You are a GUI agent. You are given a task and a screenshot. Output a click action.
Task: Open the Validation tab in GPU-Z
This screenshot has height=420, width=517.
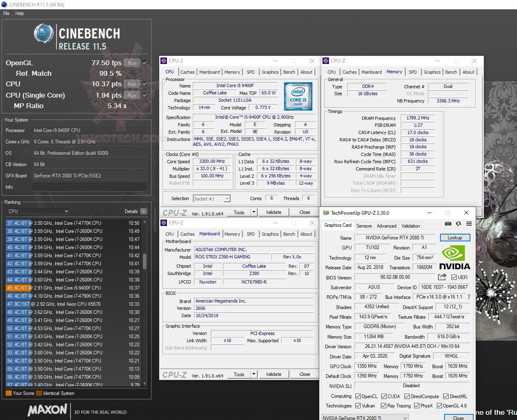click(x=410, y=226)
